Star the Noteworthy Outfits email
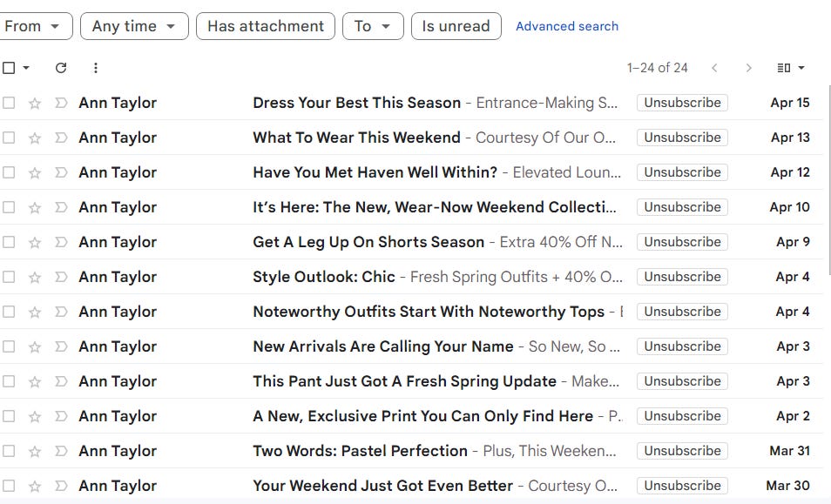The height and width of the screenshot is (504, 831). [35, 312]
